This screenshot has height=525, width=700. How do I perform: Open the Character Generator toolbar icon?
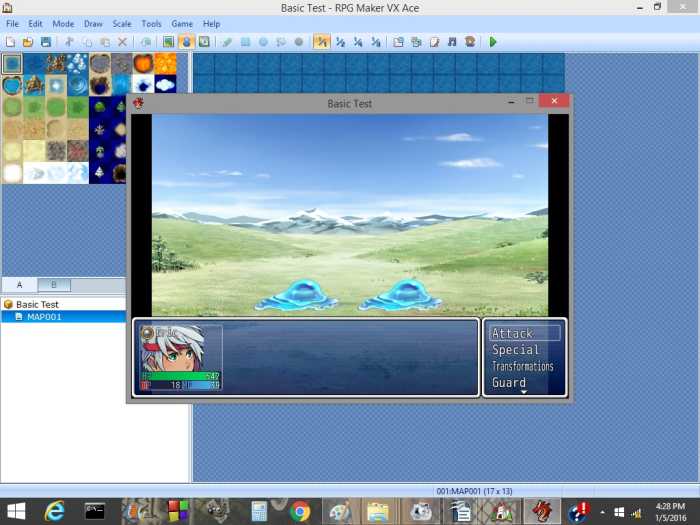pyautogui.click(x=470, y=42)
